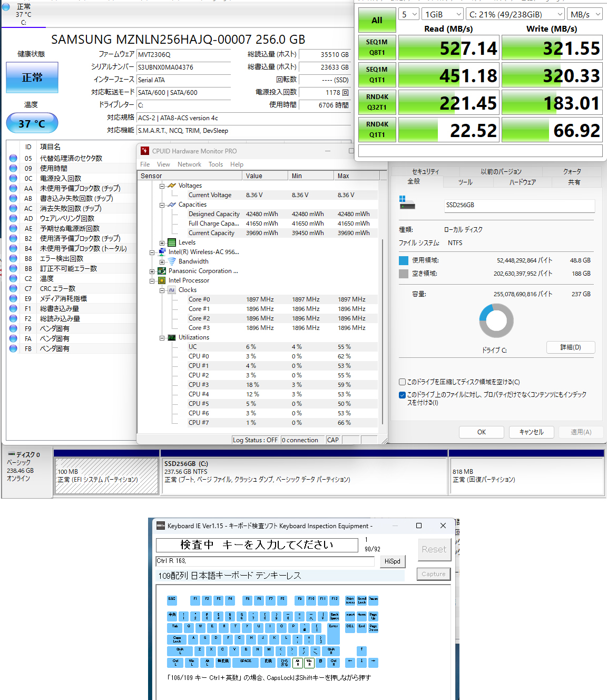Viewport: 607px width, 700px height.
Task: Click blue status circle for ID C7 CRC row
Action: coord(13,288)
